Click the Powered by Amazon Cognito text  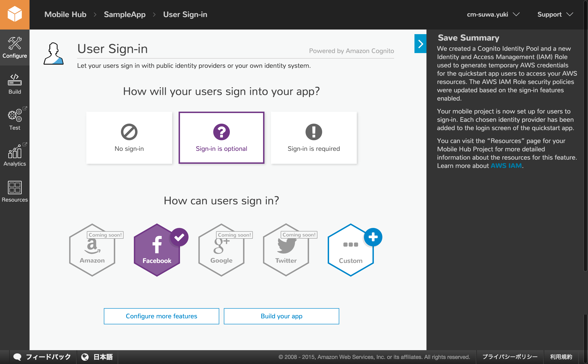point(351,51)
